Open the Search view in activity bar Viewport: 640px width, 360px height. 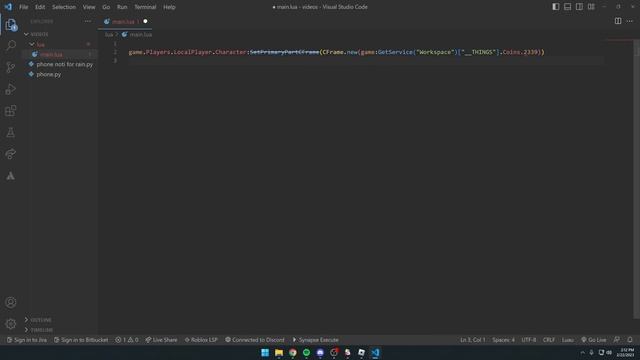click(x=11, y=45)
